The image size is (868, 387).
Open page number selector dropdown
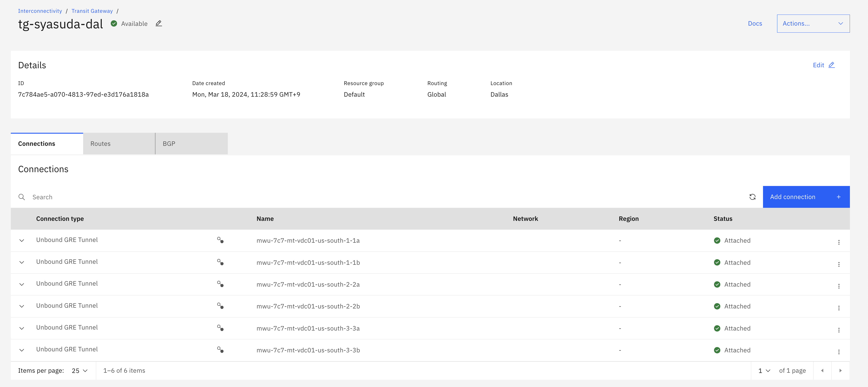[x=764, y=370]
